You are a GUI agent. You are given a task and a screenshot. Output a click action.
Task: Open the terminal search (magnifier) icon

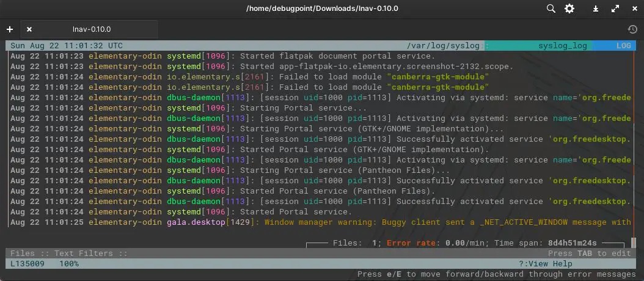point(551,9)
